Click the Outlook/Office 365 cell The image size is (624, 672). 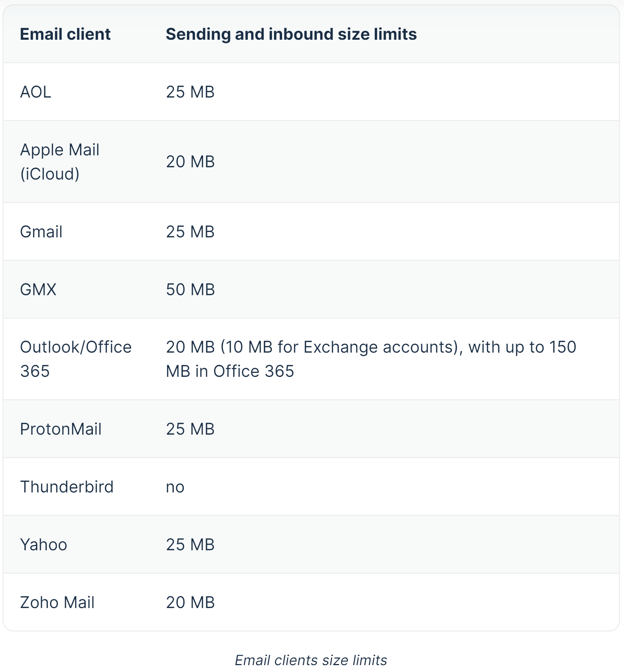point(75,359)
